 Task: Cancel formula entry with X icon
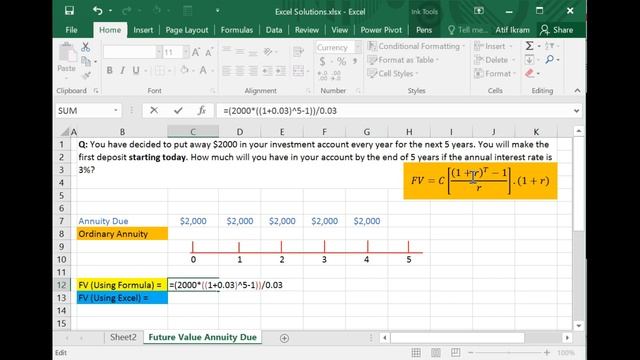point(154,110)
